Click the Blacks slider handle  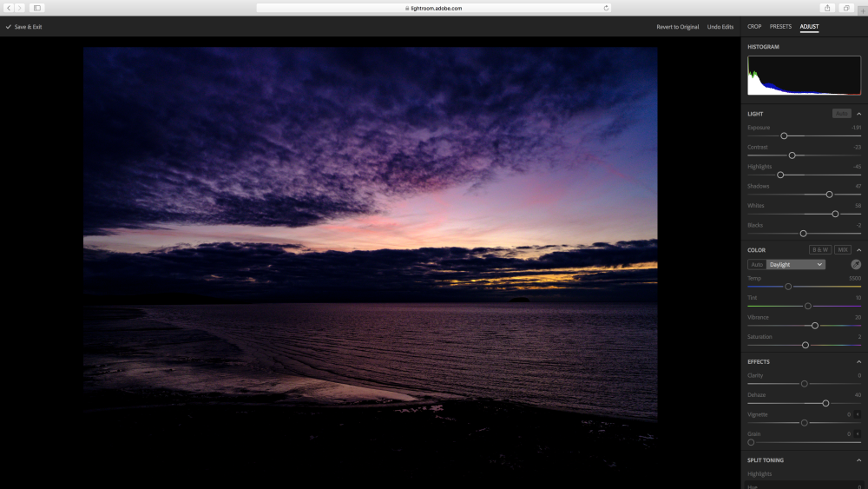[803, 234]
